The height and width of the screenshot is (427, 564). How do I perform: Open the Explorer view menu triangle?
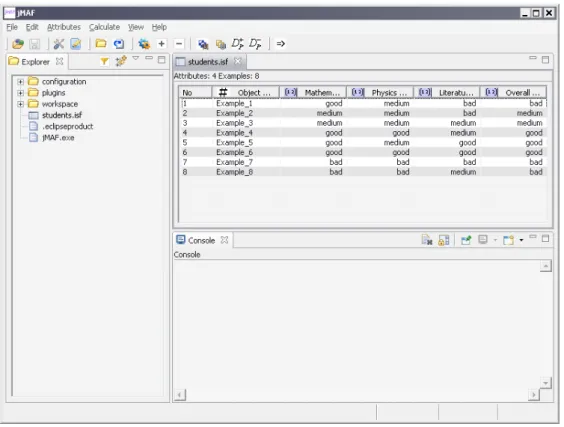[136, 58]
